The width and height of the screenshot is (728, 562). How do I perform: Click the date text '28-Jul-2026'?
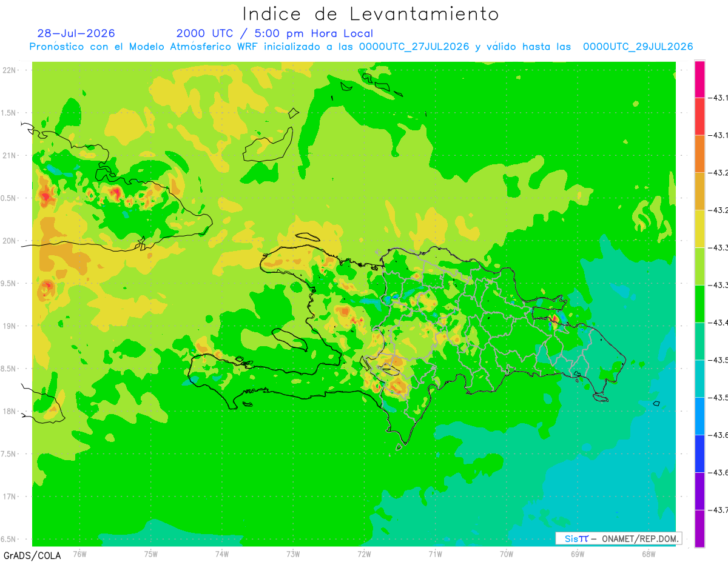click(76, 33)
